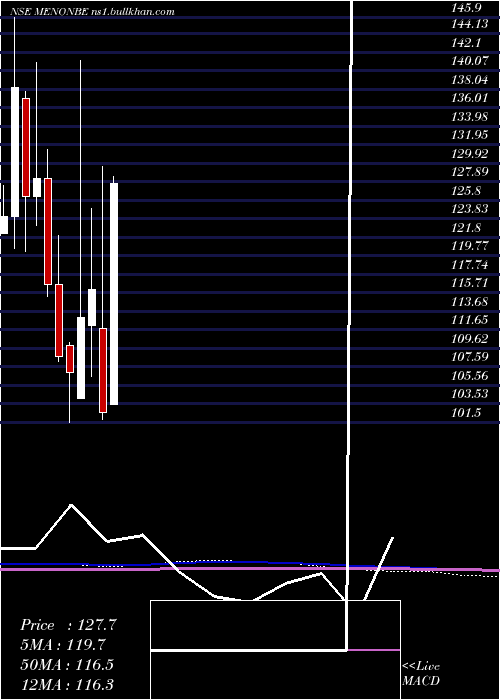Select the 127.89 price axis label
Screen dimensions: 500x700
pos(470,172)
